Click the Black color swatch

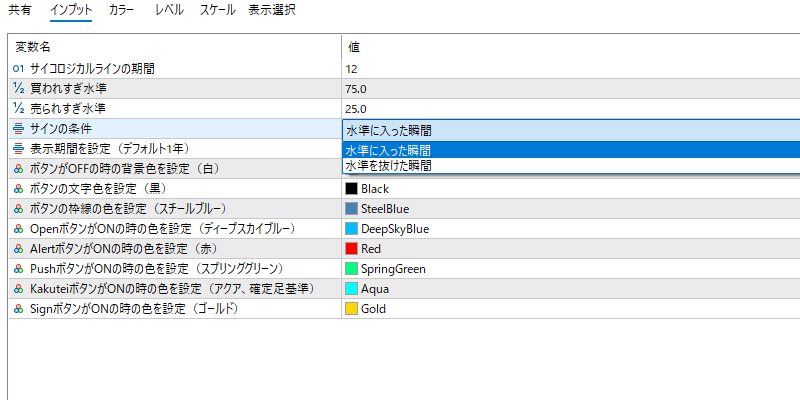tap(352, 189)
